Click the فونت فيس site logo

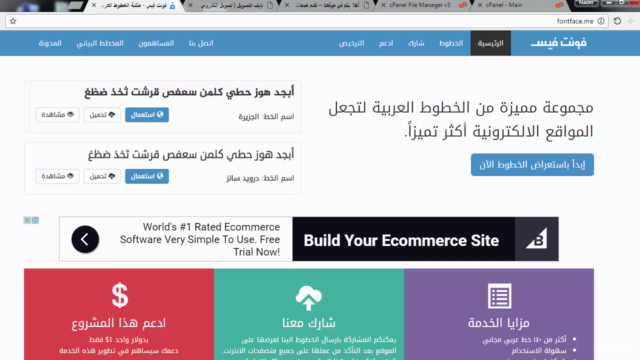tap(558, 42)
